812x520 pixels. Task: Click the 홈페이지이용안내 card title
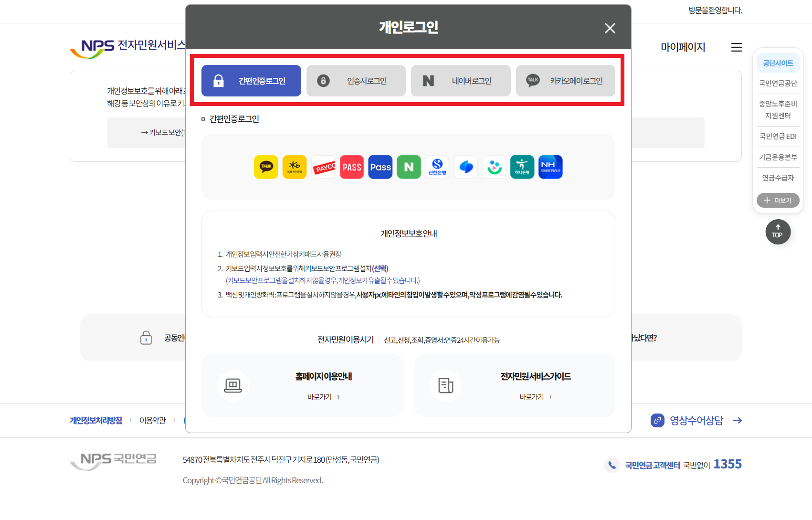click(324, 376)
